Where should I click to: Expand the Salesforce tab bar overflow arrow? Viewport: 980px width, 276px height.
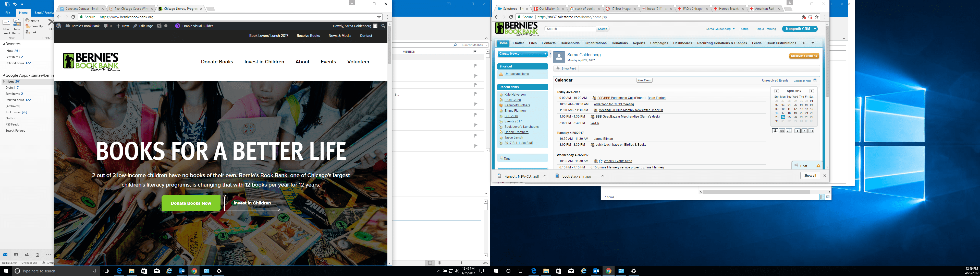click(813, 43)
